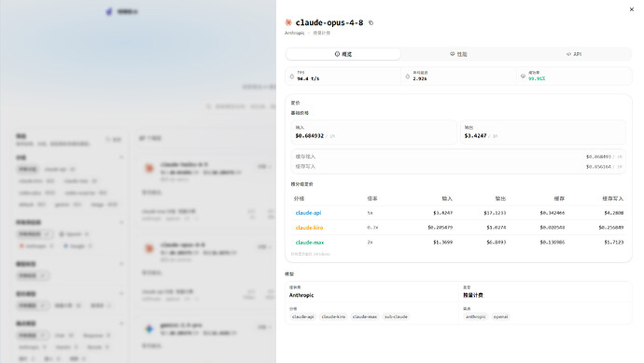Click the $0.256849 cache write price
644x363 pixels.
[x=611, y=228]
